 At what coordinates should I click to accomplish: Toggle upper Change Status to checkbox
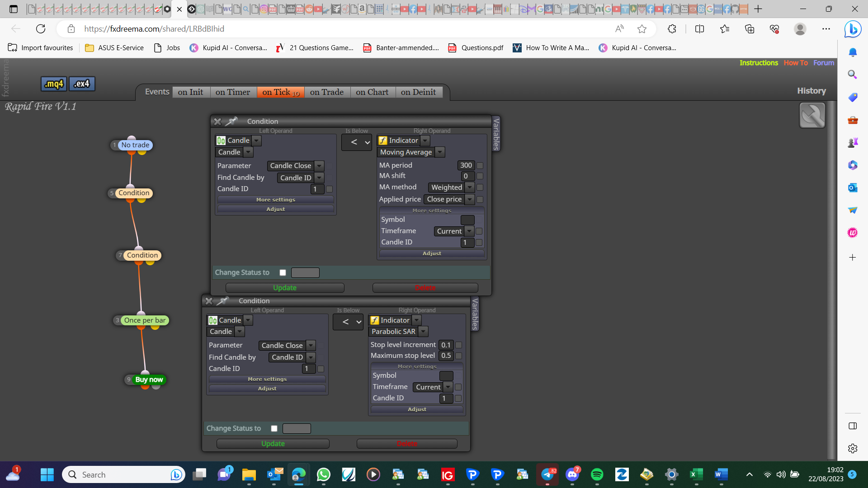click(283, 272)
